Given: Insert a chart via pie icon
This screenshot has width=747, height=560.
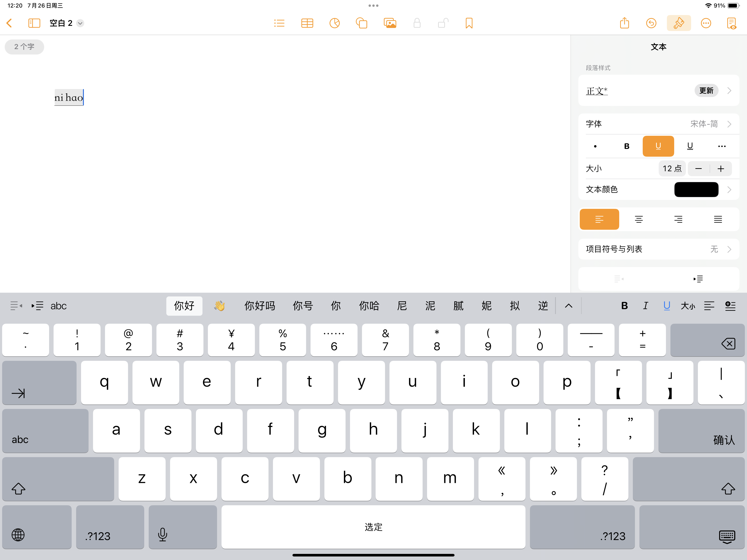Looking at the screenshot, I should [334, 23].
